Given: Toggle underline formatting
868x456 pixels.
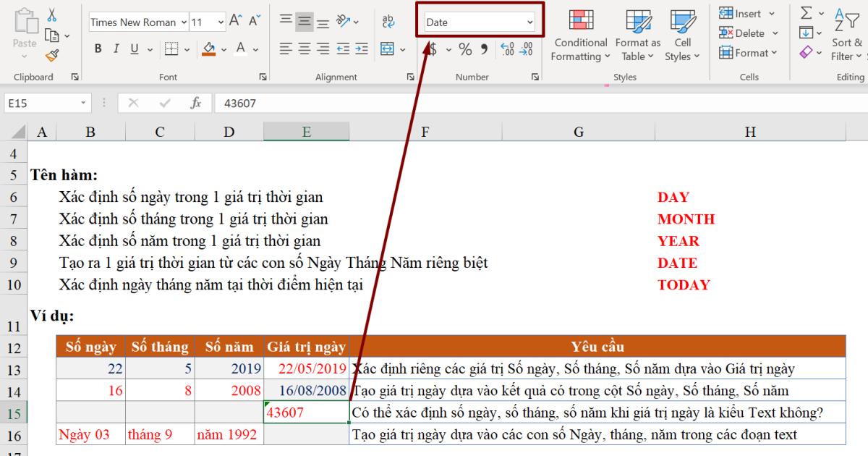Looking at the screenshot, I should pyautogui.click(x=132, y=48).
